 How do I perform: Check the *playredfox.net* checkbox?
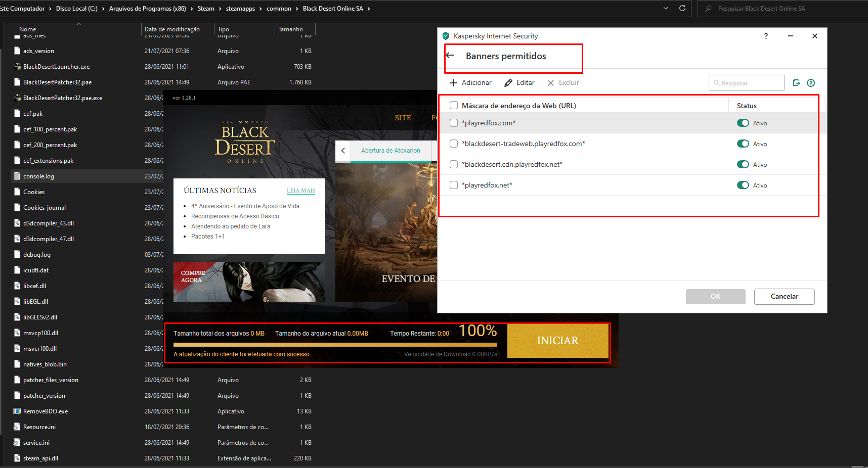click(454, 185)
